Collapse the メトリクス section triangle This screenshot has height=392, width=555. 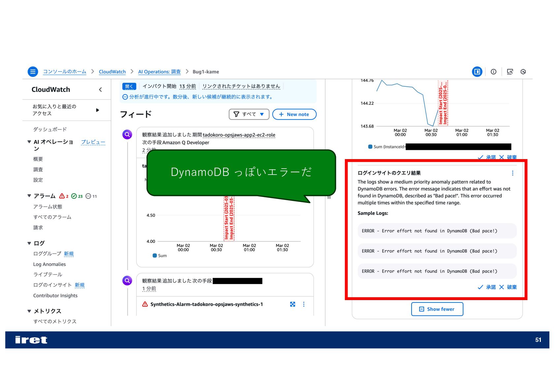[x=29, y=311]
